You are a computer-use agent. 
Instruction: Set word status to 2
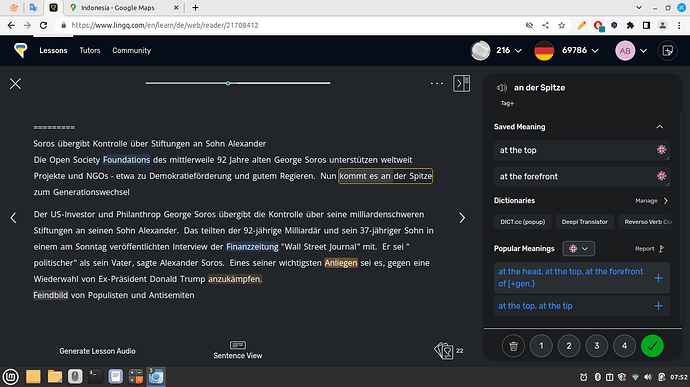569,346
